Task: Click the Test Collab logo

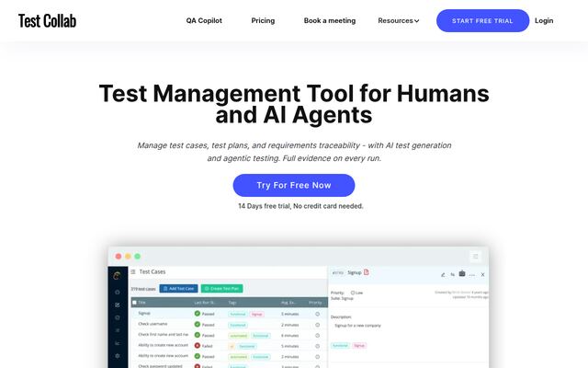Action: pyautogui.click(x=47, y=20)
